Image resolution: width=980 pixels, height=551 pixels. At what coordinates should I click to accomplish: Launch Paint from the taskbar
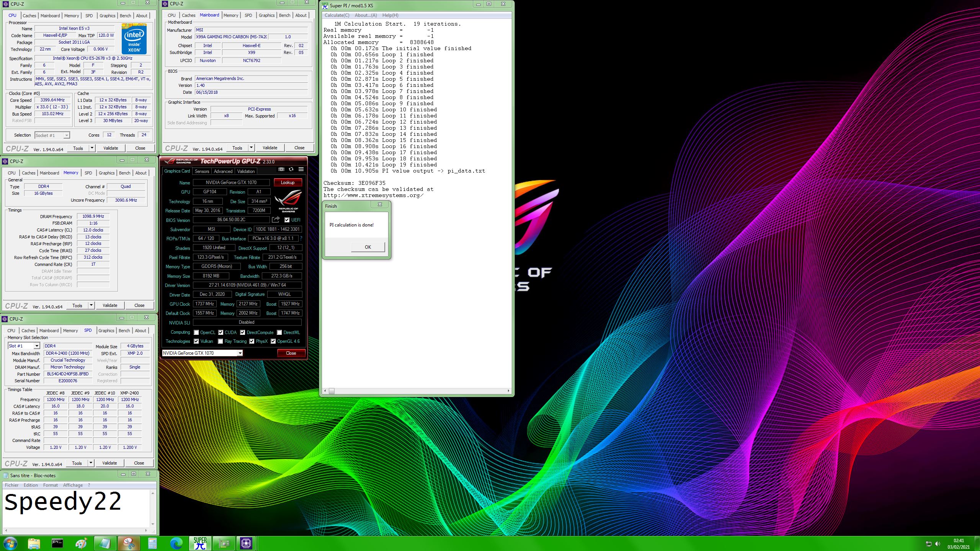81,543
